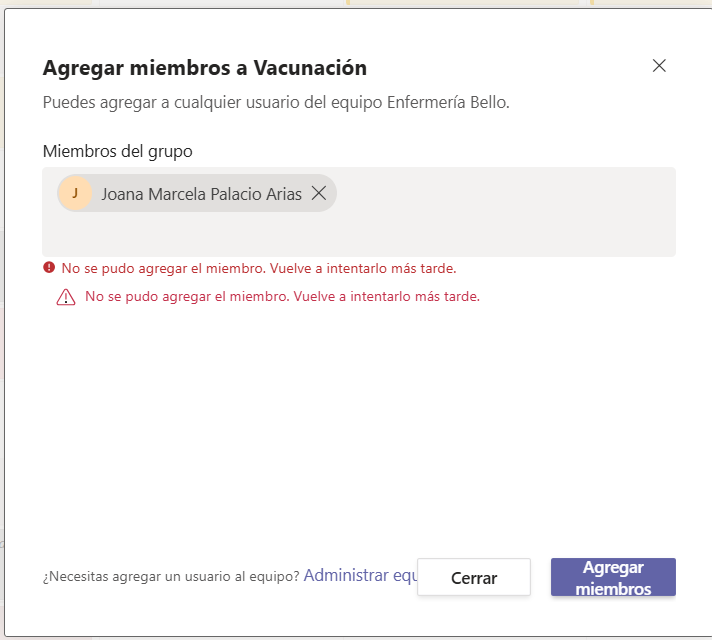
Task: Select the name Joana Marcela Palacio Arias
Action: point(201,194)
